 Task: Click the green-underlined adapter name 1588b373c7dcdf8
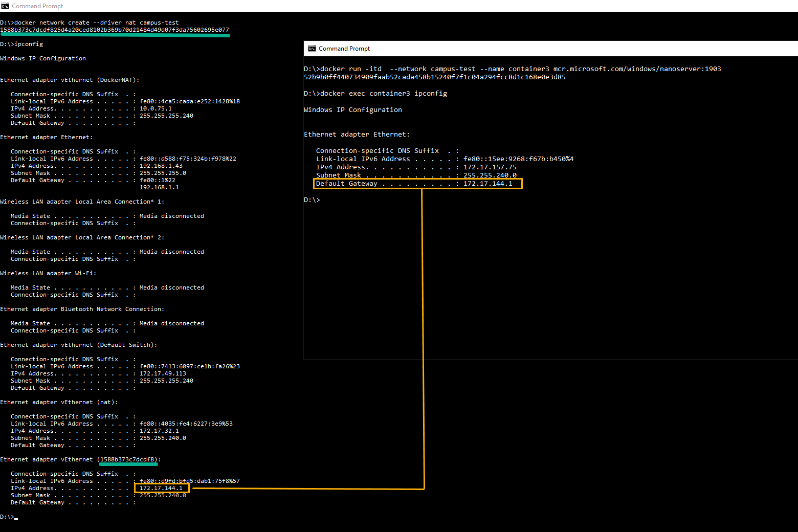[128, 459]
